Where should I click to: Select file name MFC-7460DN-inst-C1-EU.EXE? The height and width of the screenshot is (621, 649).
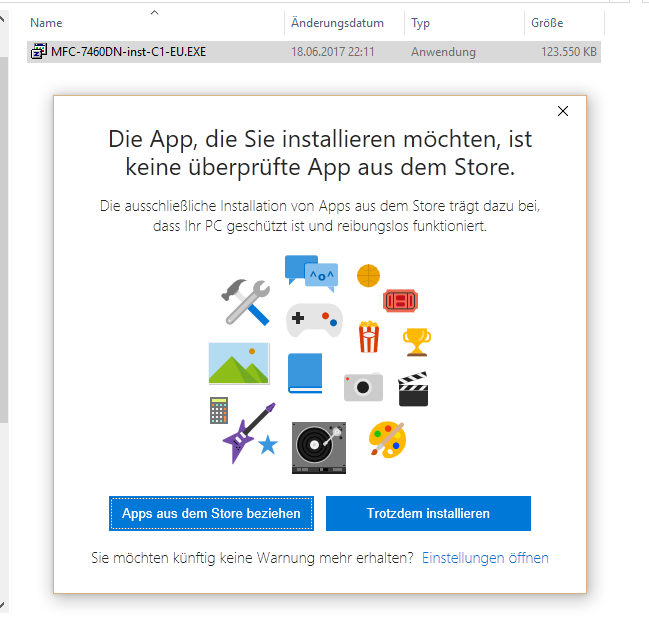(128, 52)
